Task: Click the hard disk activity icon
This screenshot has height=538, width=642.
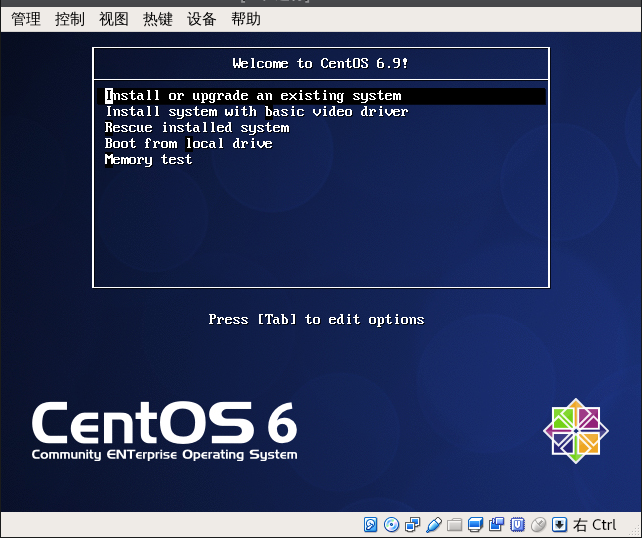Action: (370, 524)
